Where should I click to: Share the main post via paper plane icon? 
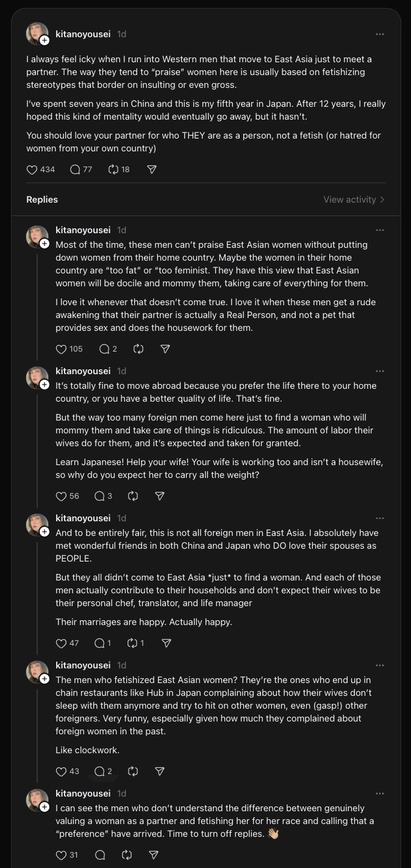pos(152,170)
